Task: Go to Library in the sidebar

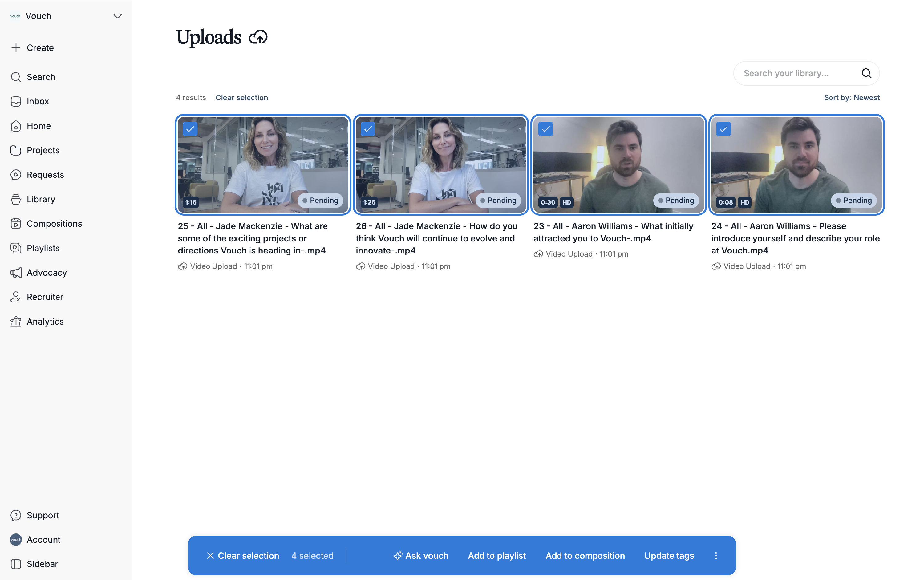Action: point(41,199)
